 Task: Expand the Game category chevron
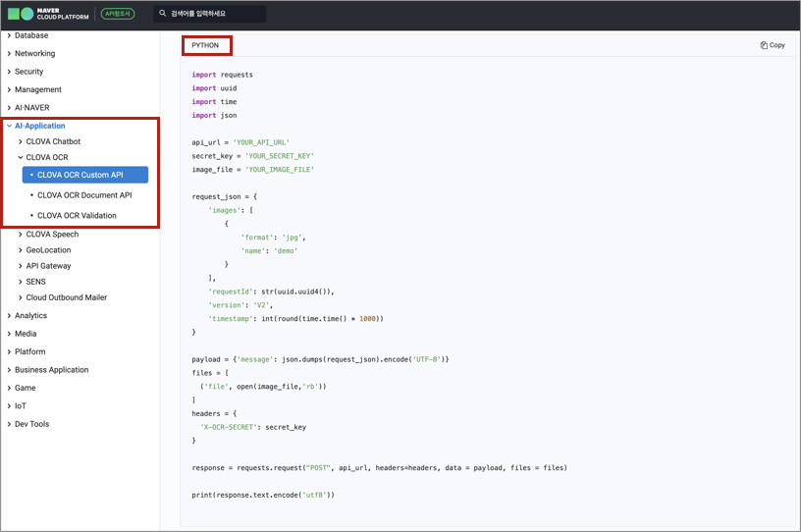pos(9,388)
